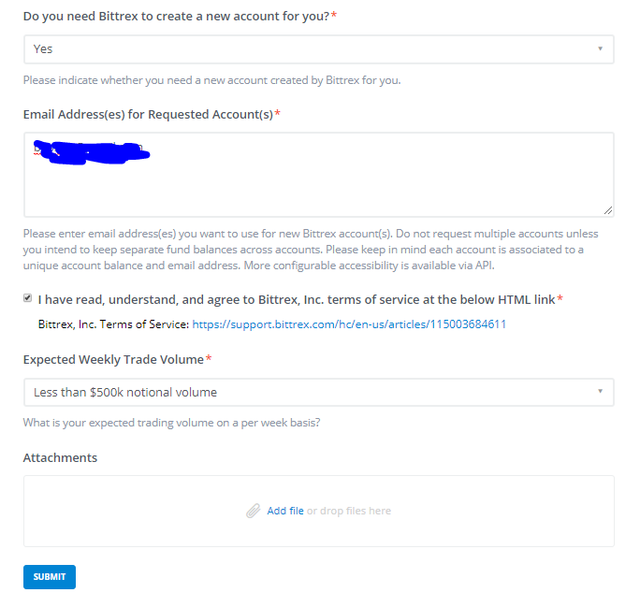Click the 'Add file' link
640x604 pixels.
[285, 511]
